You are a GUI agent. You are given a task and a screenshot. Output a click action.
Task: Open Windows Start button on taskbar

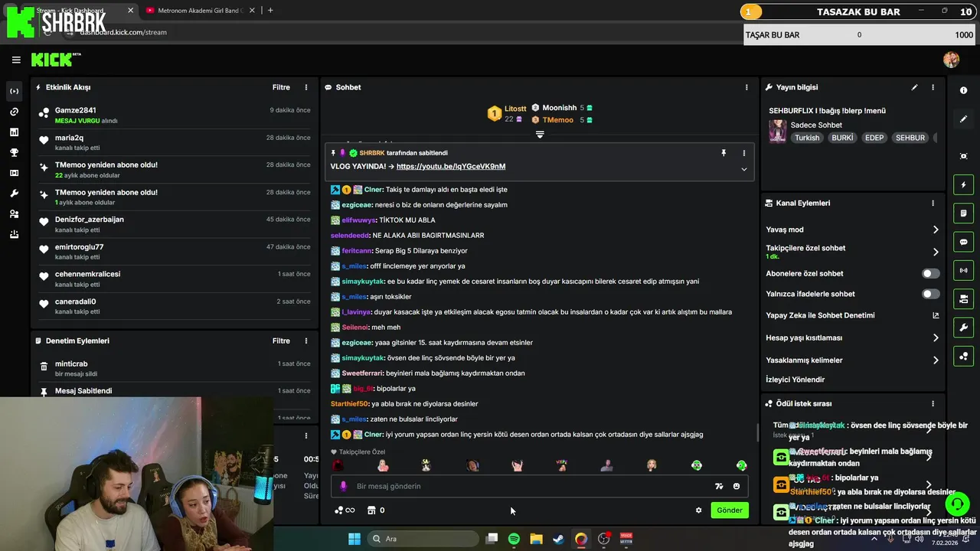pyautogui.click(x=354, y=539)
